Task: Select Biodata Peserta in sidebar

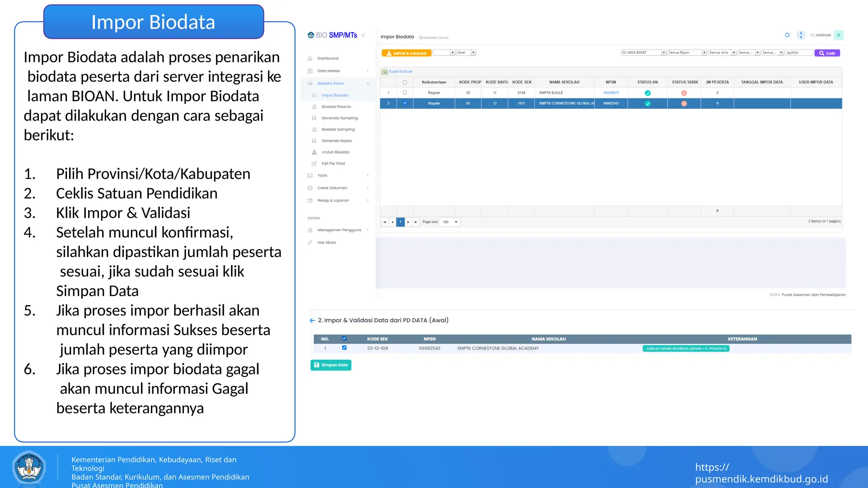Action: coord(336,107)
